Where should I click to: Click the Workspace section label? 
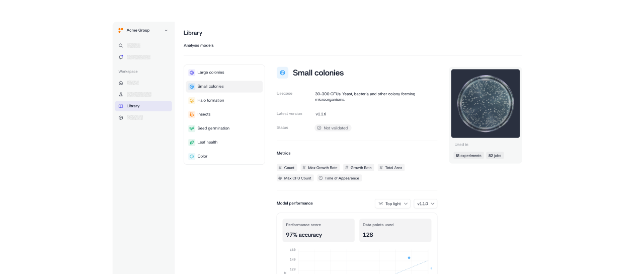click(128, 72)
